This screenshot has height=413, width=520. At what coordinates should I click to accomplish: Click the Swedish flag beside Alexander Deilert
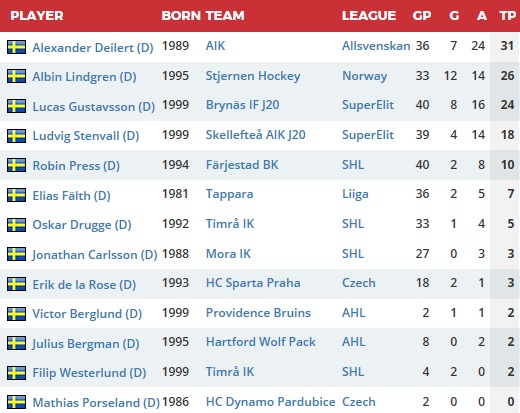[16, 47]
